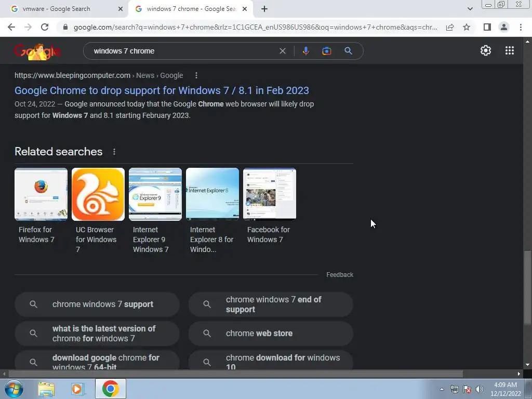Close the vmware tab
Screen dimensions: 532x399
(x=121, y=9)
